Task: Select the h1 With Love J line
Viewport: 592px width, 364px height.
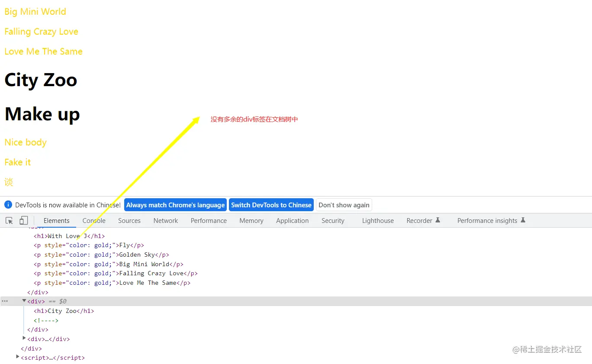Action: pyautogui.click(x=69, y=236)
